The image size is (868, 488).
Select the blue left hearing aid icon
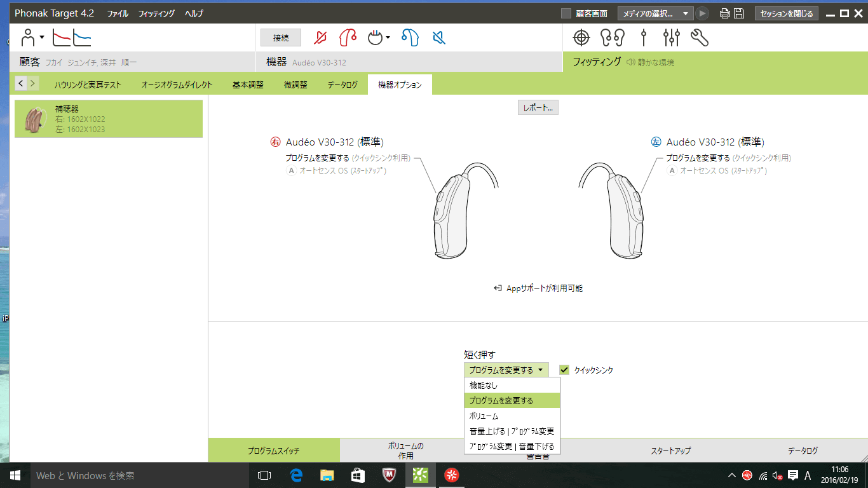(x=410, y=38)
